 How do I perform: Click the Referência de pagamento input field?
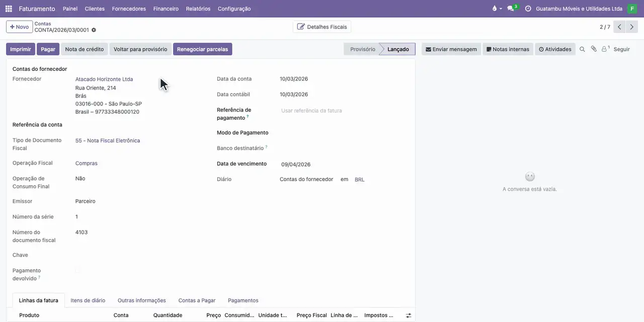pos(344,111)
